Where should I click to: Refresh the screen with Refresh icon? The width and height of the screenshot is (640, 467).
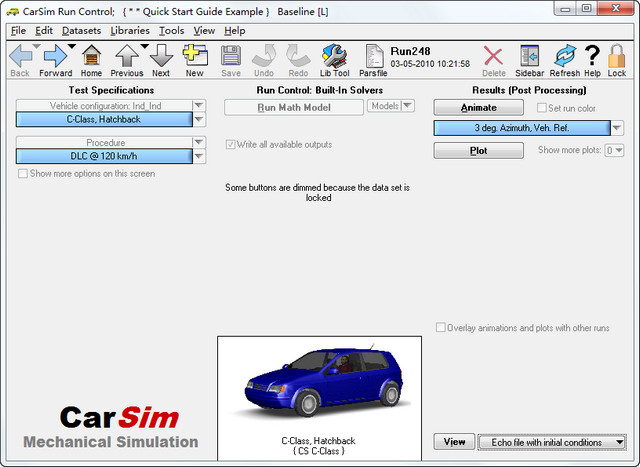click(x=565, y=56)
